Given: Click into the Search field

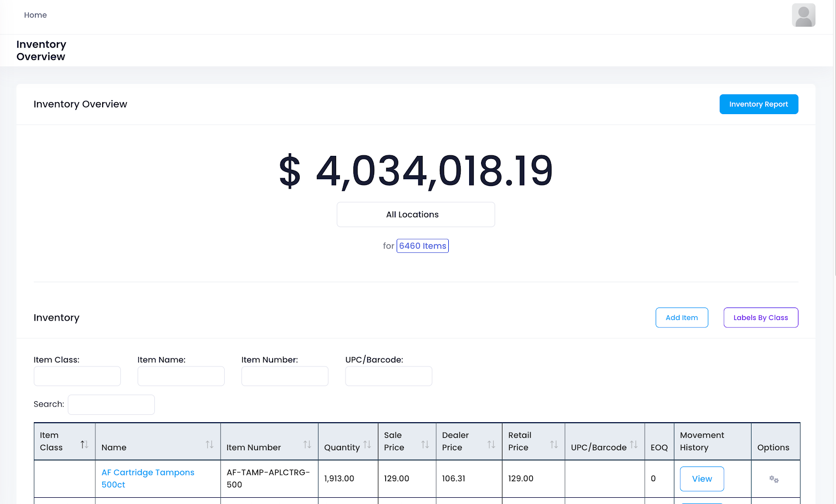Looking at the screenshot, I should click(110, 404).
